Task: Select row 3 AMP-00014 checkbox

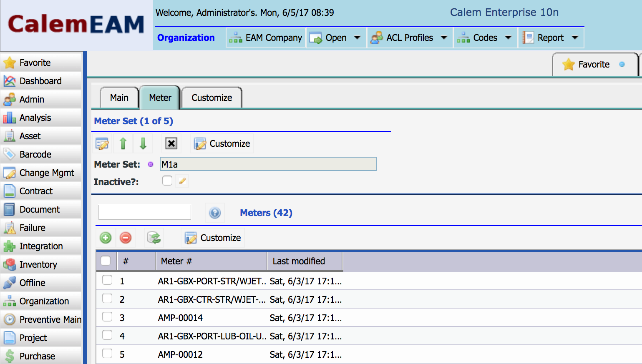Action: pyautogui.click(x=107, y=316)
